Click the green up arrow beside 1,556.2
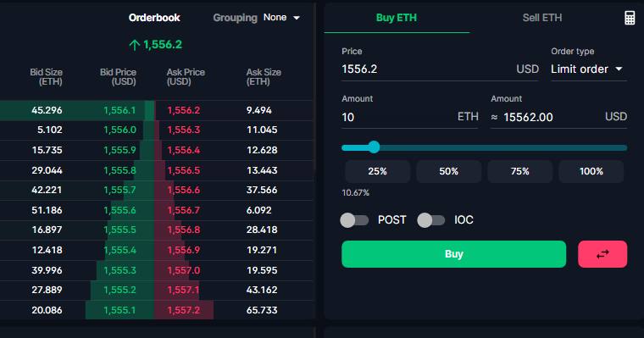644x338 pixels. pyautogui.click(x=134, y=45)
